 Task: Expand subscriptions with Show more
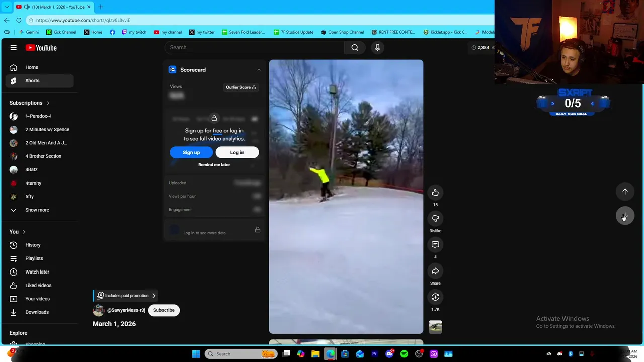click(x=39, y=210)
